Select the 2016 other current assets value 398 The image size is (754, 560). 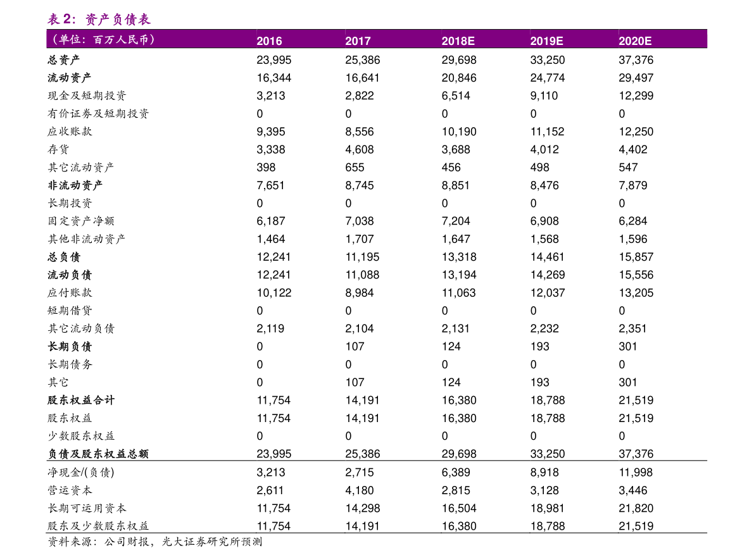click(266, 167)
